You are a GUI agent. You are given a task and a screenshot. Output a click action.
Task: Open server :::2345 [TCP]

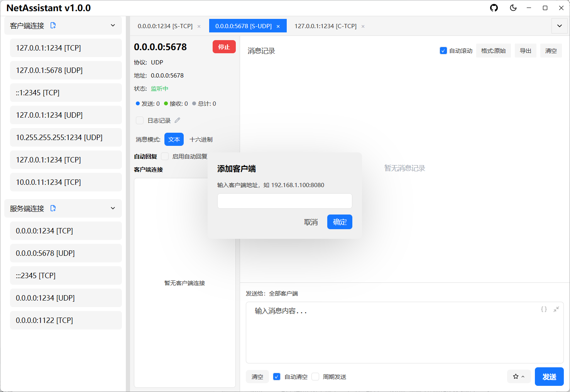click(x=66, y=275)
